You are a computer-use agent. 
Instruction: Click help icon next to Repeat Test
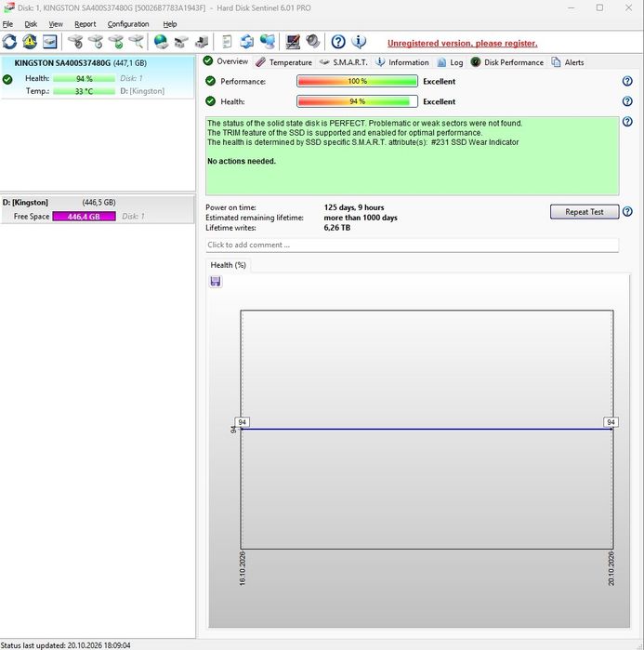coord(627,211)
